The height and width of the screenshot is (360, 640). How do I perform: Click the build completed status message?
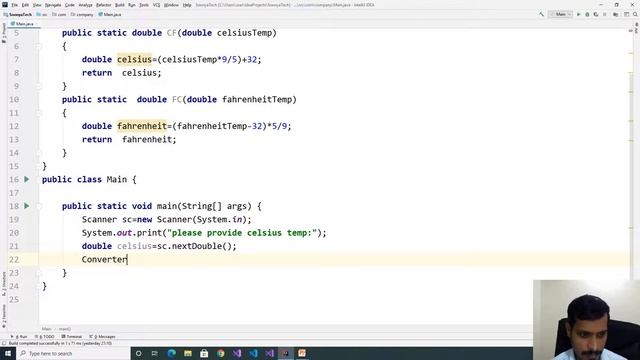(60, 343)
